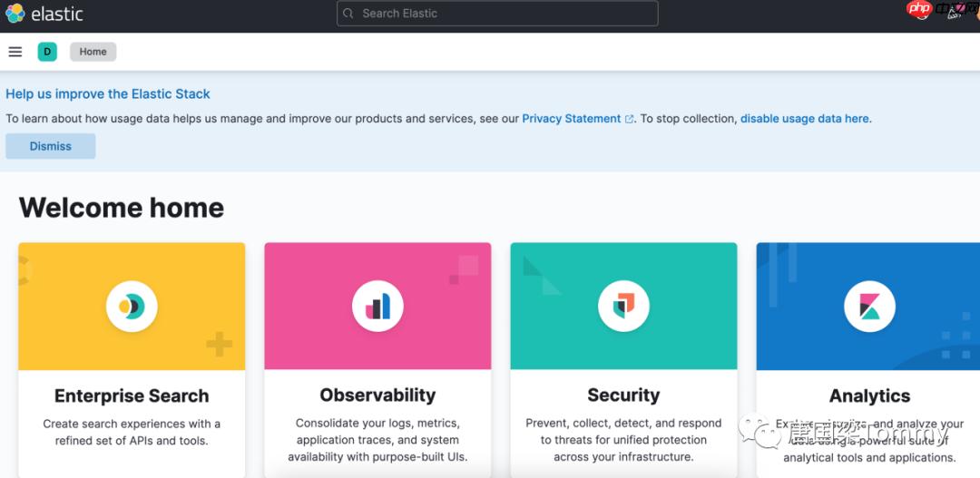
Task: Open the Security card title
Action: [x=623, y=395]
